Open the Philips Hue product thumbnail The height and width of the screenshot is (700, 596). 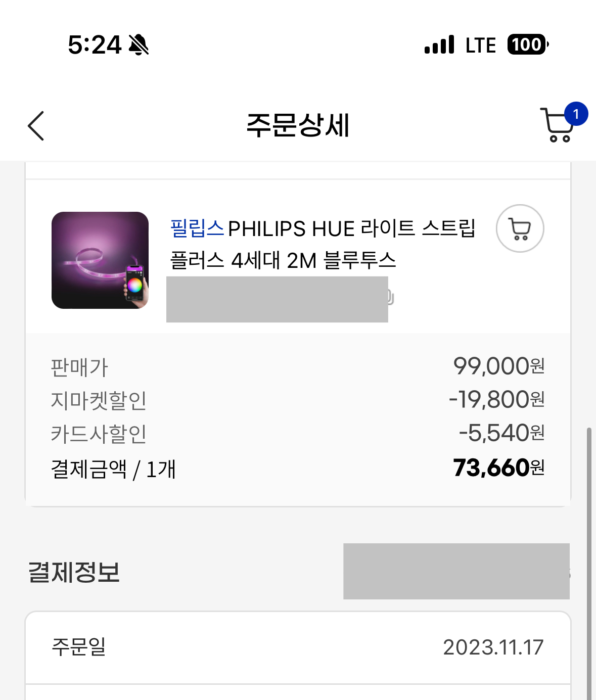100,260
